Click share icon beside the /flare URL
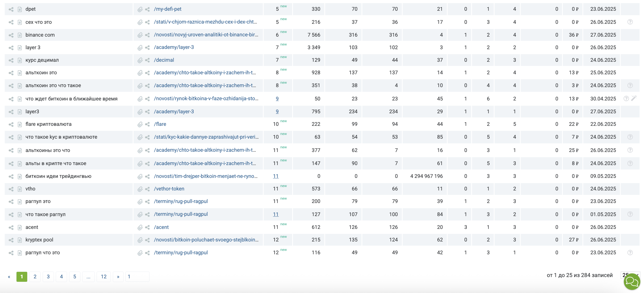Image resolution: width=644 pixels, height=293 pixels. point(147,124)
